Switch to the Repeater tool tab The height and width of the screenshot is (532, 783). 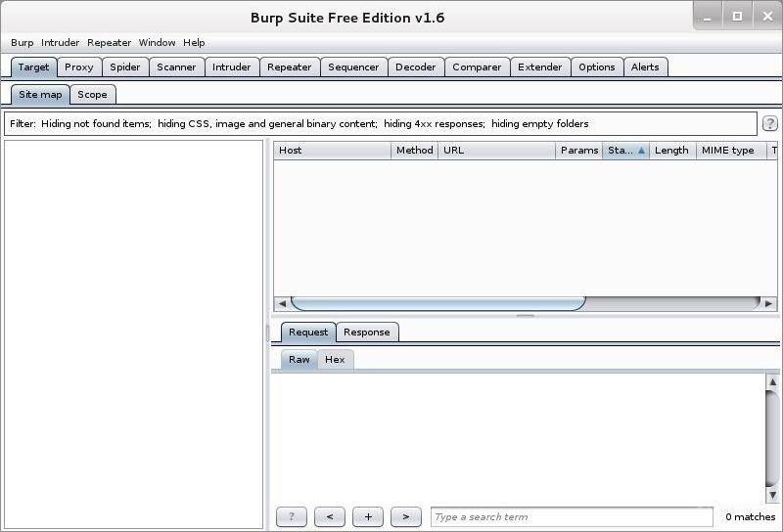pos(289,66)
